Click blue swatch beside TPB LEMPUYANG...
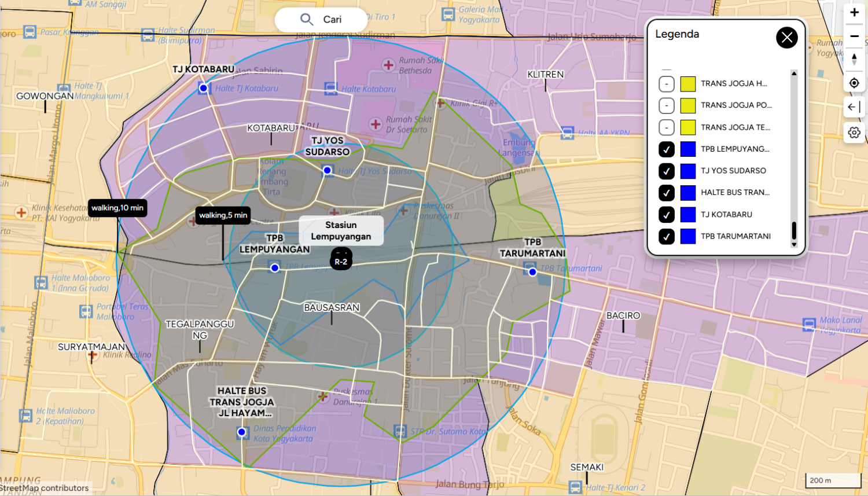Image resolution: width=868 pixels, height=496 pixels. [688, 149]
